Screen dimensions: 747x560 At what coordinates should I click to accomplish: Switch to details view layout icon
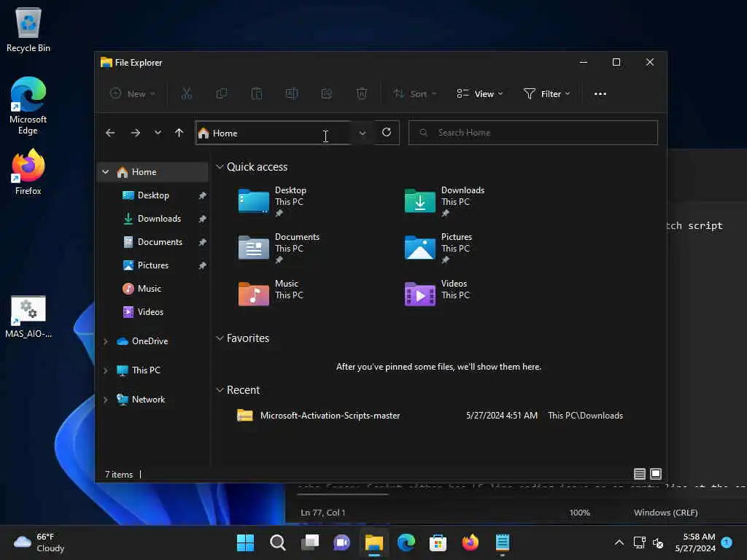pos(639,474)
